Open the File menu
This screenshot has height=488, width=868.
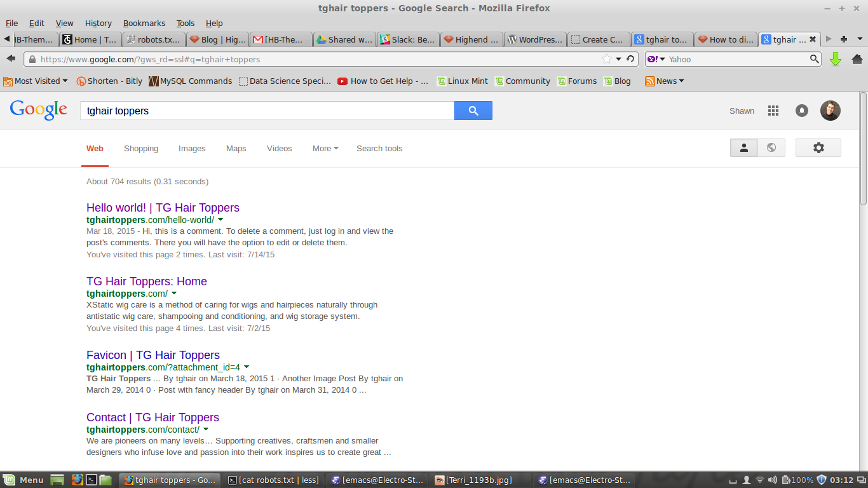(x=11, y=23)
